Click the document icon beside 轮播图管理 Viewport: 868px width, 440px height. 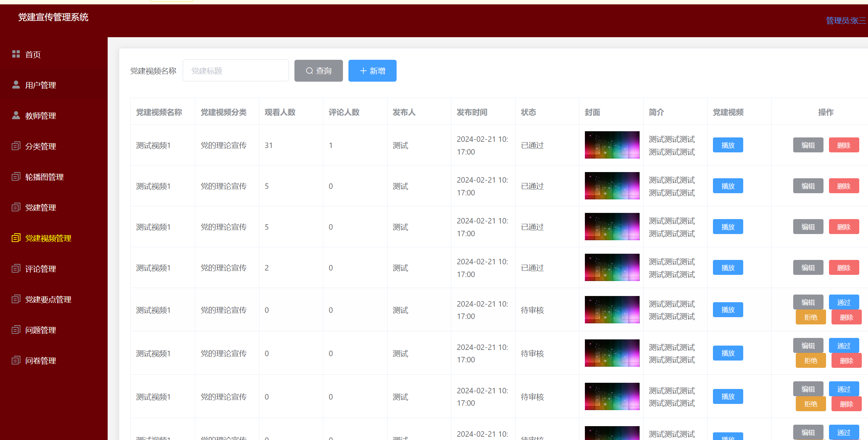click(x=16, y=177)
